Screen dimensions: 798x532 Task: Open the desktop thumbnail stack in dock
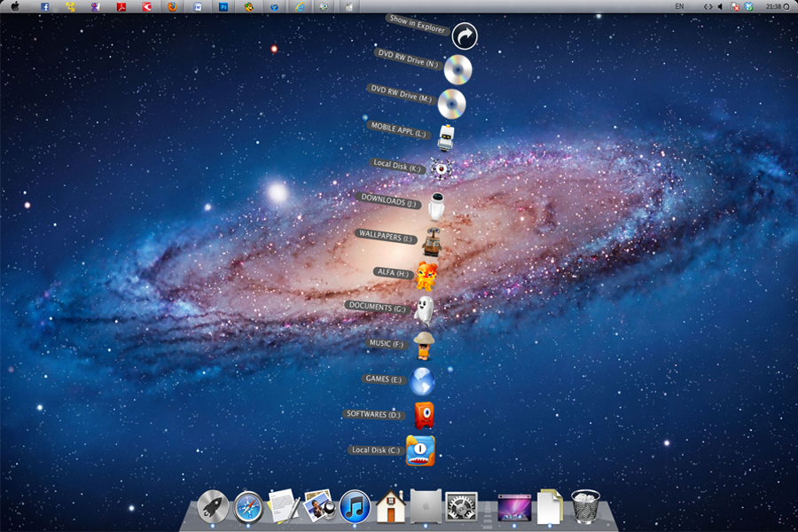coord(514,508)
